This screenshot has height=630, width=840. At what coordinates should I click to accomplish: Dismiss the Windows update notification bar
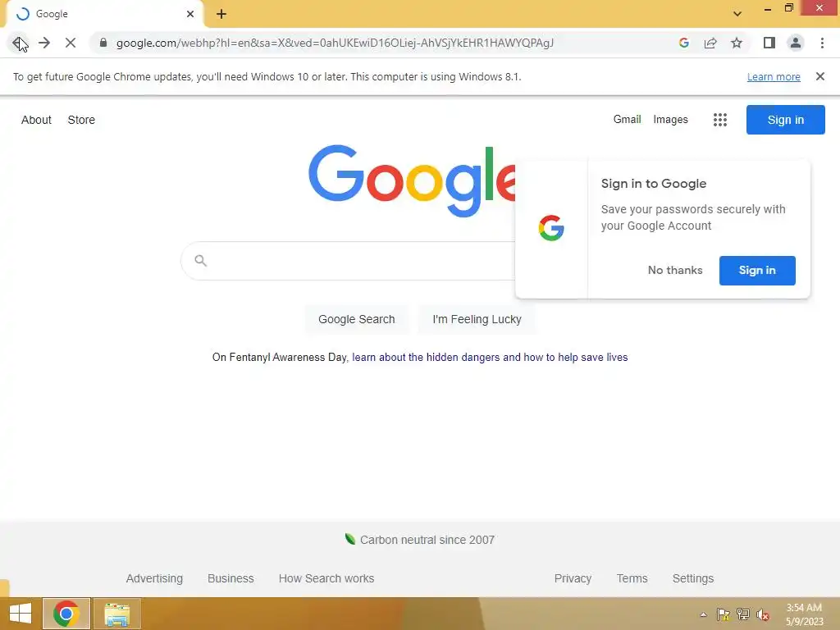tap(819, 76)
